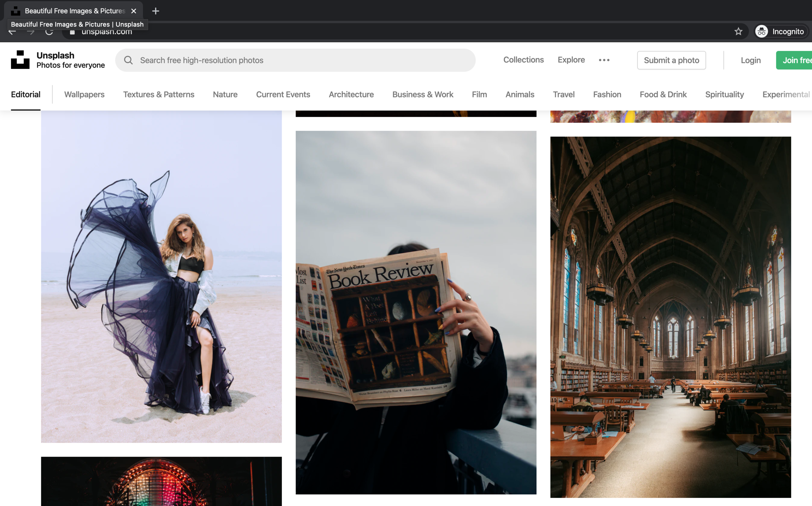
Task: Open a new browser tab
Action: coord(156,11)
